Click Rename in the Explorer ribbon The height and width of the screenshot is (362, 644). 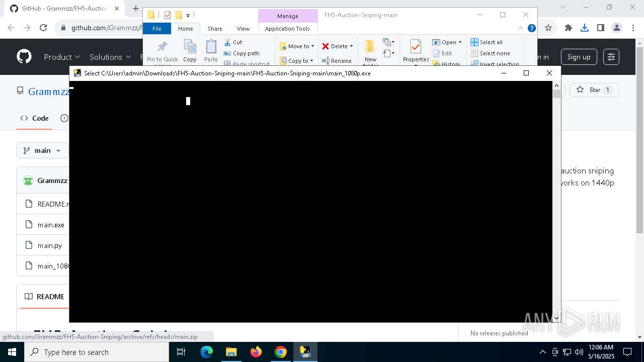pos(337,60)
